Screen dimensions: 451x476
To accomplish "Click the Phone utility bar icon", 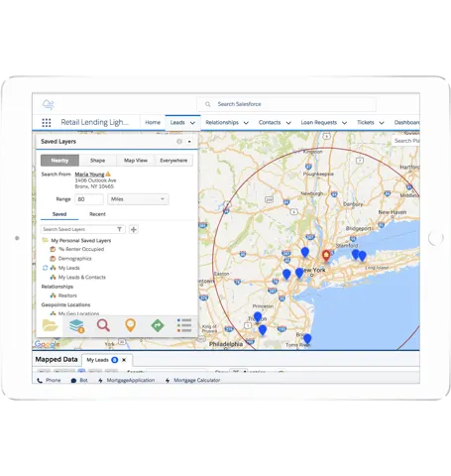I will tap(40, 381).
